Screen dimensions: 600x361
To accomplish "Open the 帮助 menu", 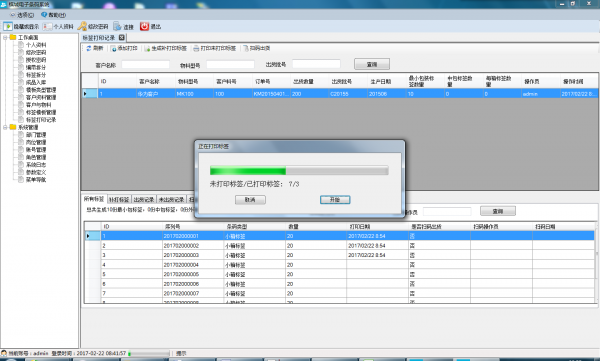I will [x=54, y=15].
